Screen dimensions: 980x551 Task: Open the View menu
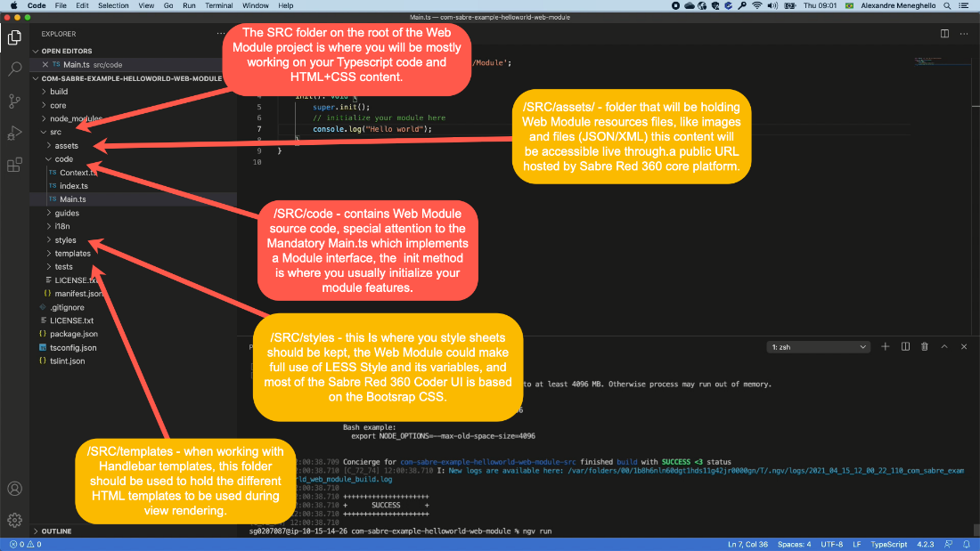(x=146, y=5)
